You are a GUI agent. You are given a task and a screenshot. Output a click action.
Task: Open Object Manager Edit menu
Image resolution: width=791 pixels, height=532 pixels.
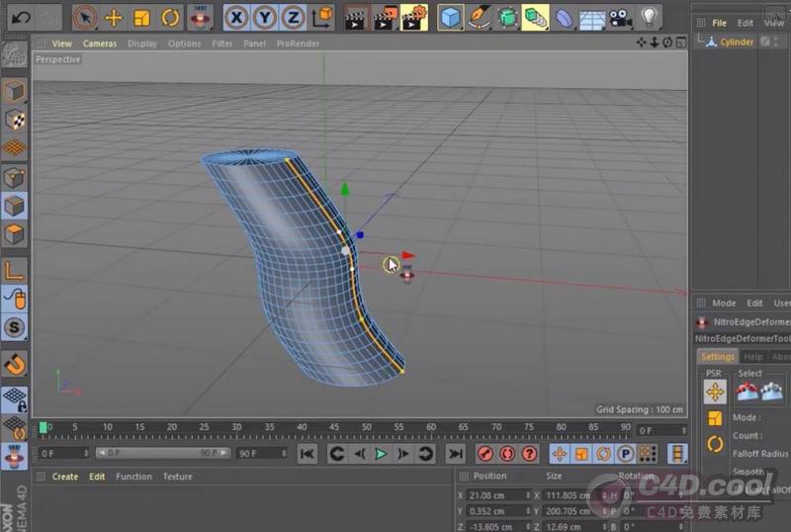745,23
